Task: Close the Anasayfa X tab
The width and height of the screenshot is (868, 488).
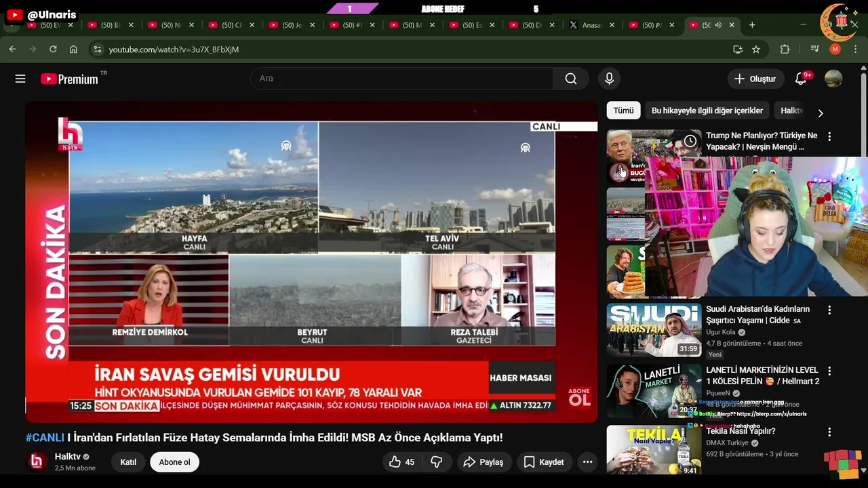Action: (x=612, y=25)
